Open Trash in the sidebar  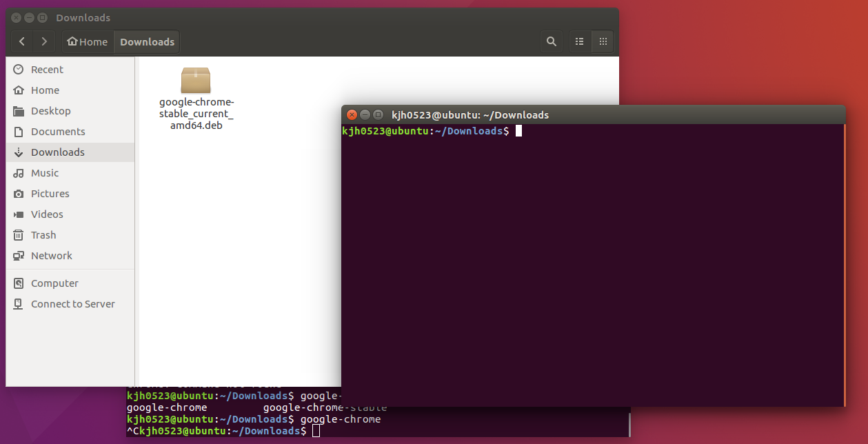(x=70, y=235)
